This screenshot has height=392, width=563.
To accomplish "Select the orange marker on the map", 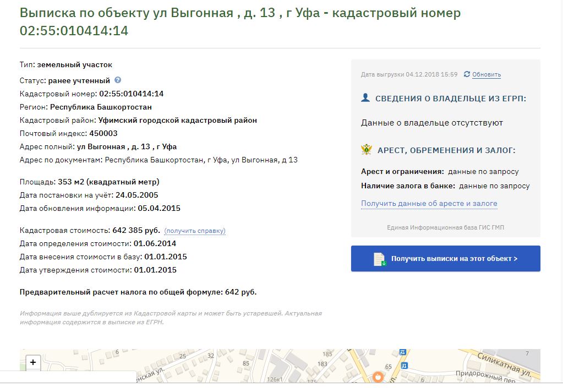I will [x=378, y=377].
